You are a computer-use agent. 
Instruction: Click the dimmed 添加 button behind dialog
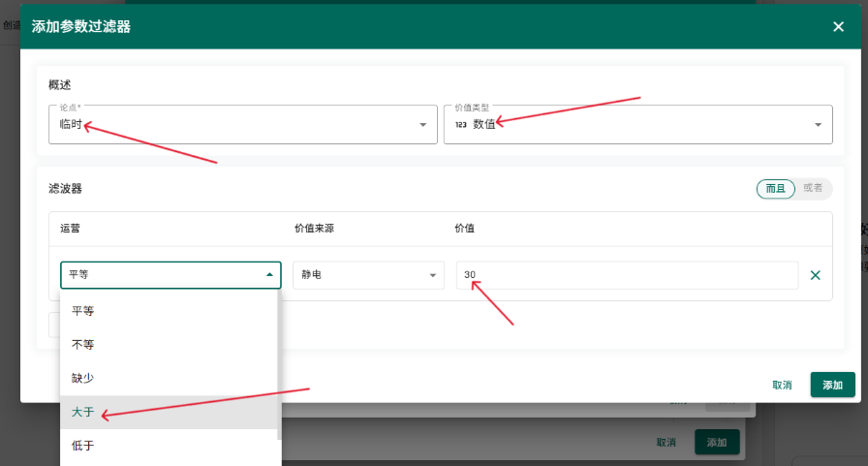716,442
